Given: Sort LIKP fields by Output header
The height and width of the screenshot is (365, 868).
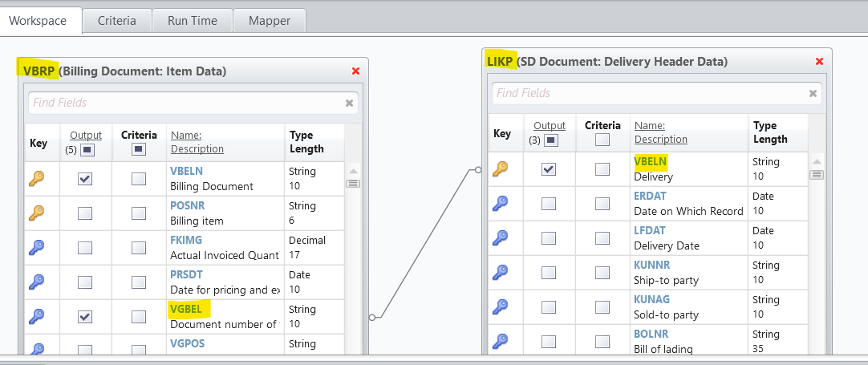Looking at the screenshot, I should tap(550, 126).
